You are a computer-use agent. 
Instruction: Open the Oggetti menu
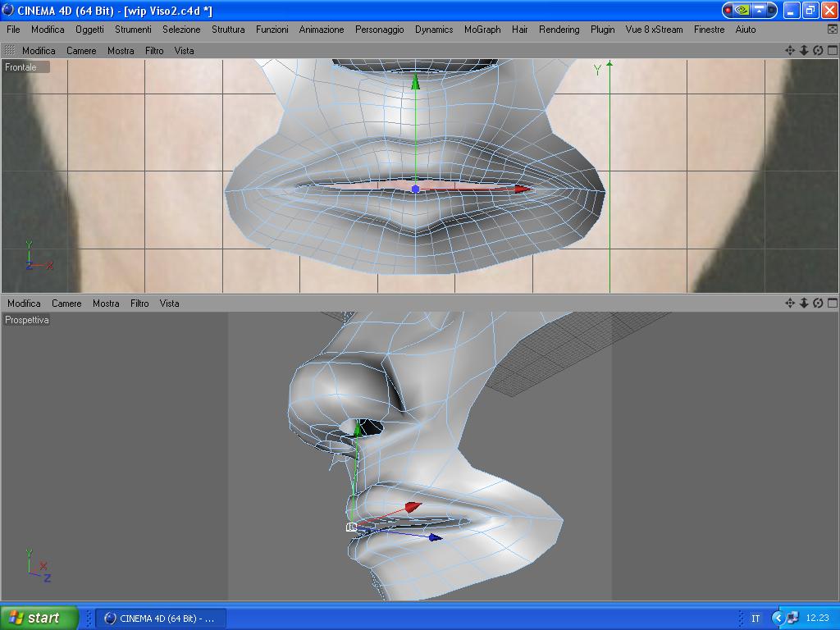(x=89, y=30)
